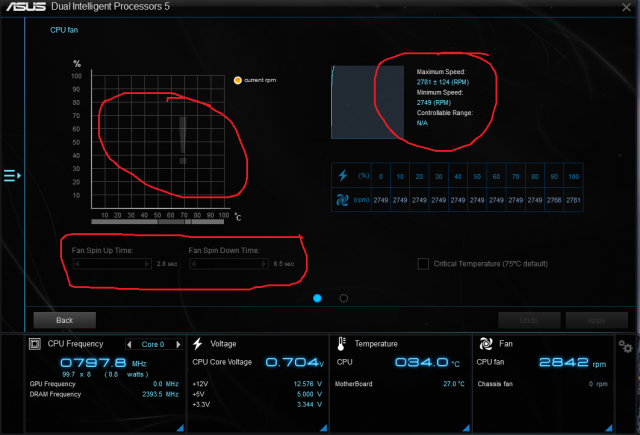Expand the Temperature panel corner arrow
This screenshot has height=435, width=640.
tap(466, 428)
